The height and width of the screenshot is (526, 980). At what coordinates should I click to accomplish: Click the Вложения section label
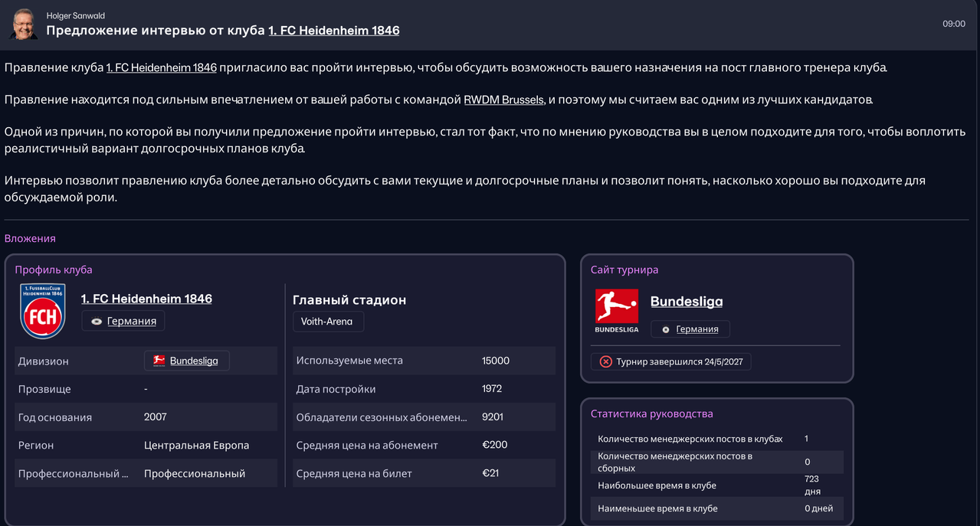pos(30,238)
